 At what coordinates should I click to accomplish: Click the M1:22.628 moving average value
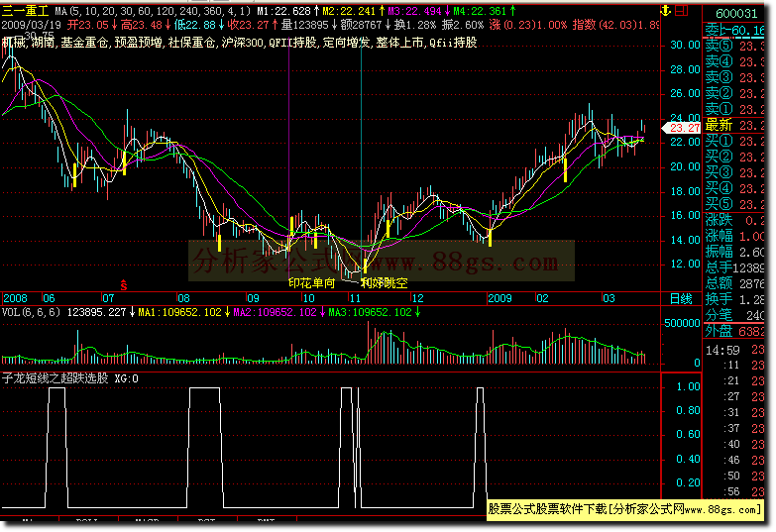[288, 11]
